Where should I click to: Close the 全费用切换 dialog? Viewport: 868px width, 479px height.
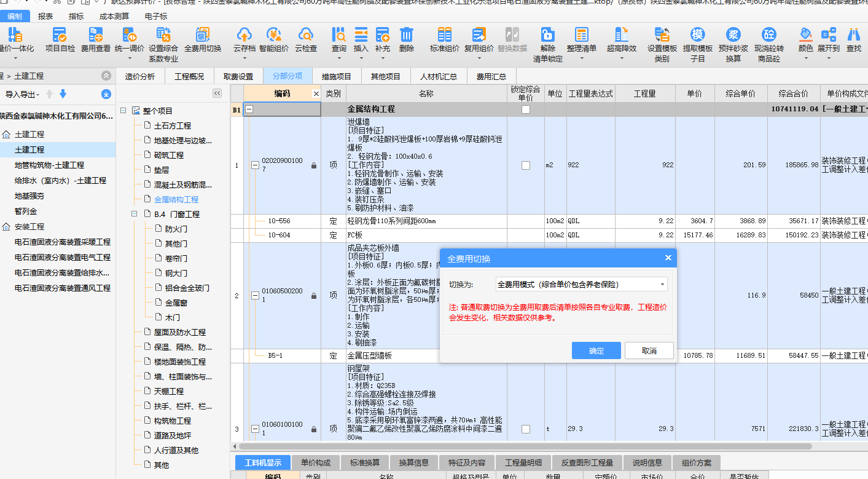pyautogui.click(x=668, y=258)
